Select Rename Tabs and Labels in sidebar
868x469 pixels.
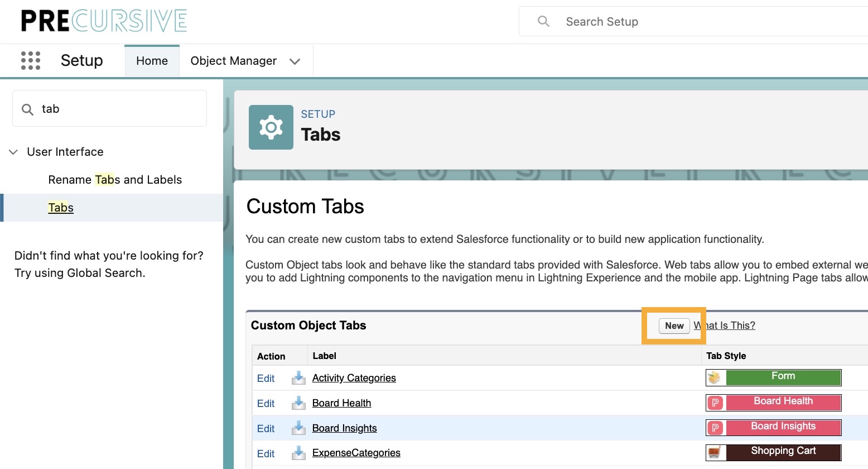click(x=115, y=180)
